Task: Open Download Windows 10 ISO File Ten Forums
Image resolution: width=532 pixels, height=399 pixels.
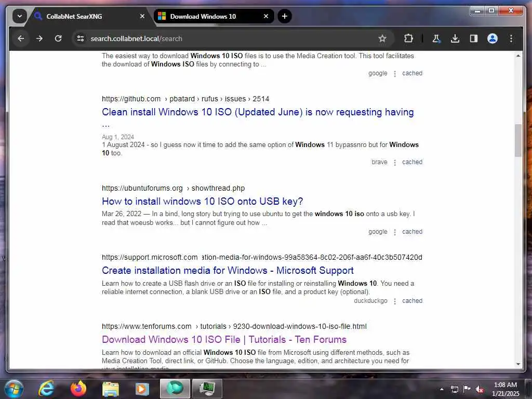Action: (224, 340)
